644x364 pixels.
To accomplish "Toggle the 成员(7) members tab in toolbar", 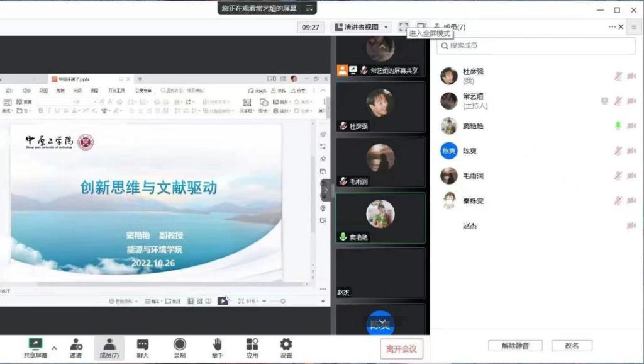I will click(109, 348).
